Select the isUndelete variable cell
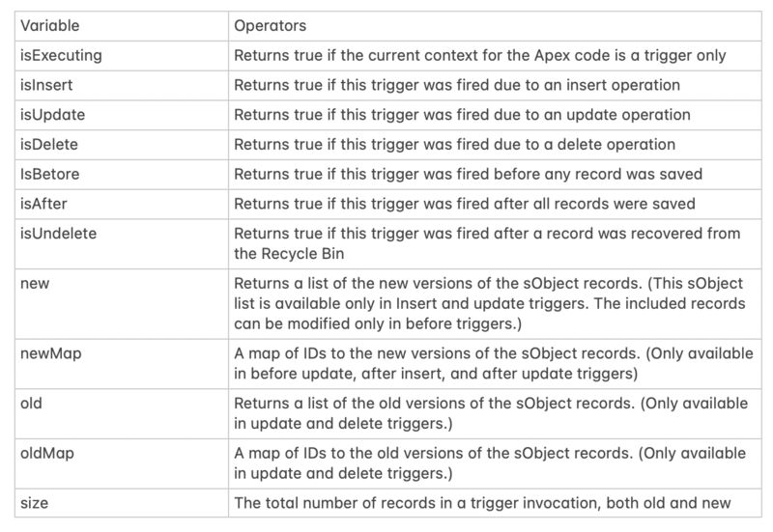This screenshot has width=773, height=532. coord(122,244)
